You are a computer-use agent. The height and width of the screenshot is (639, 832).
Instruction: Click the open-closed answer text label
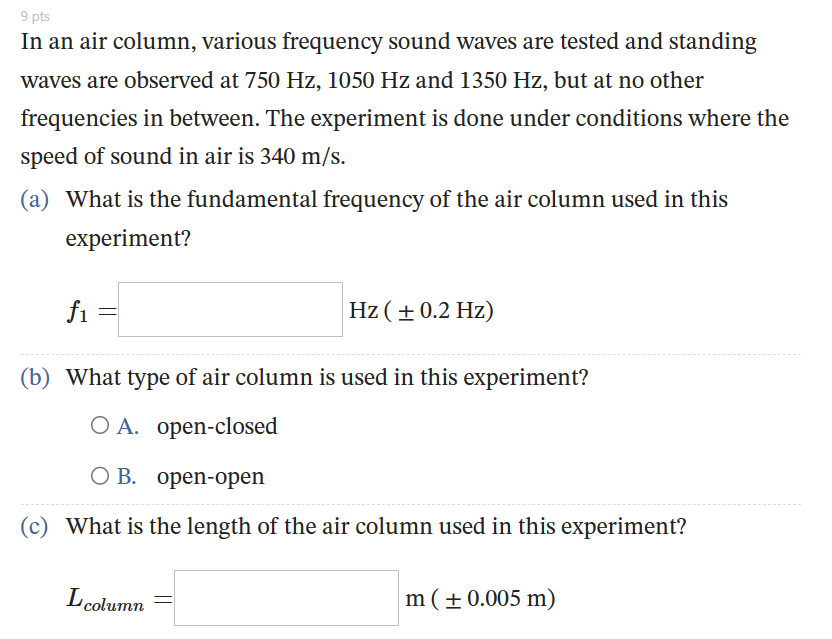[216, 426]
